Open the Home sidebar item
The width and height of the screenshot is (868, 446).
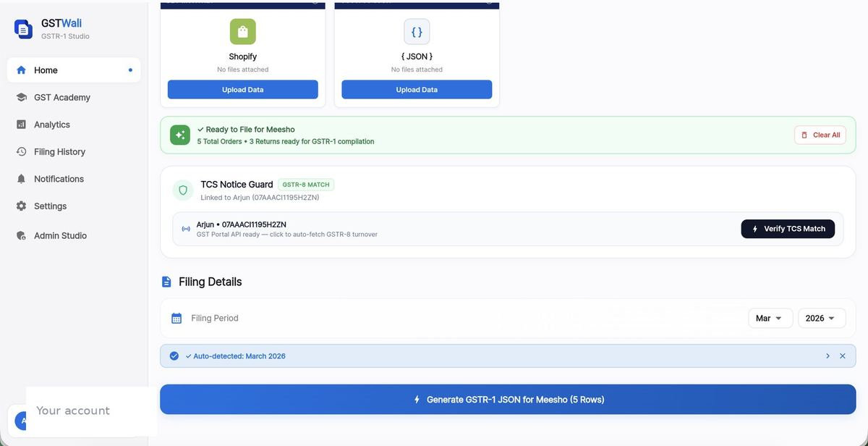(x=74, y=70)
